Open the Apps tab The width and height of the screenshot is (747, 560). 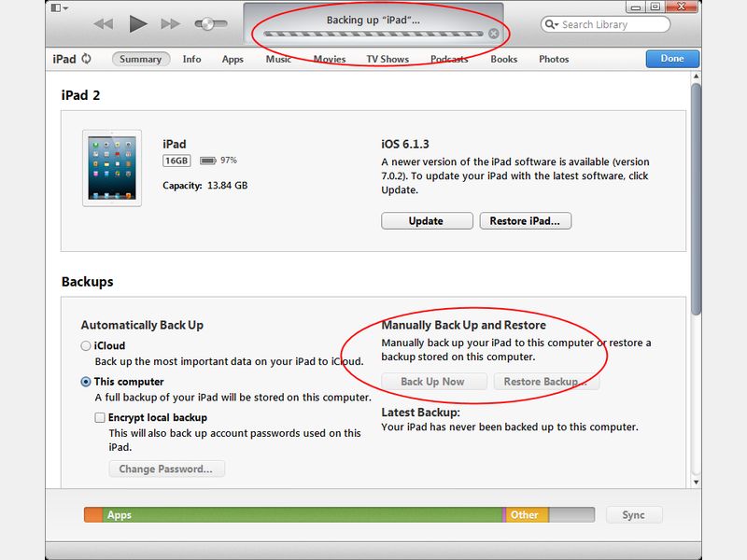[x=233, y=60]
